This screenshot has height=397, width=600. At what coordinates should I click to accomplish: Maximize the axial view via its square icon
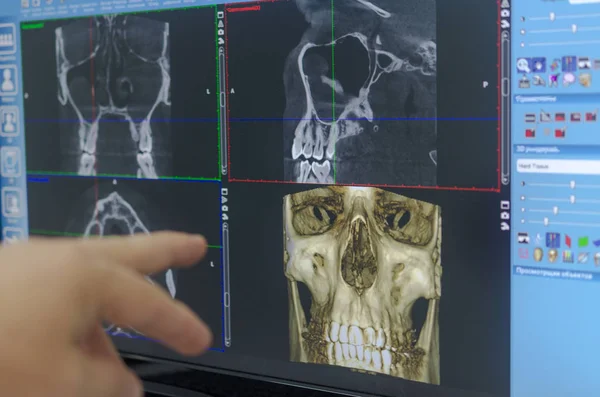pos(224,191)
